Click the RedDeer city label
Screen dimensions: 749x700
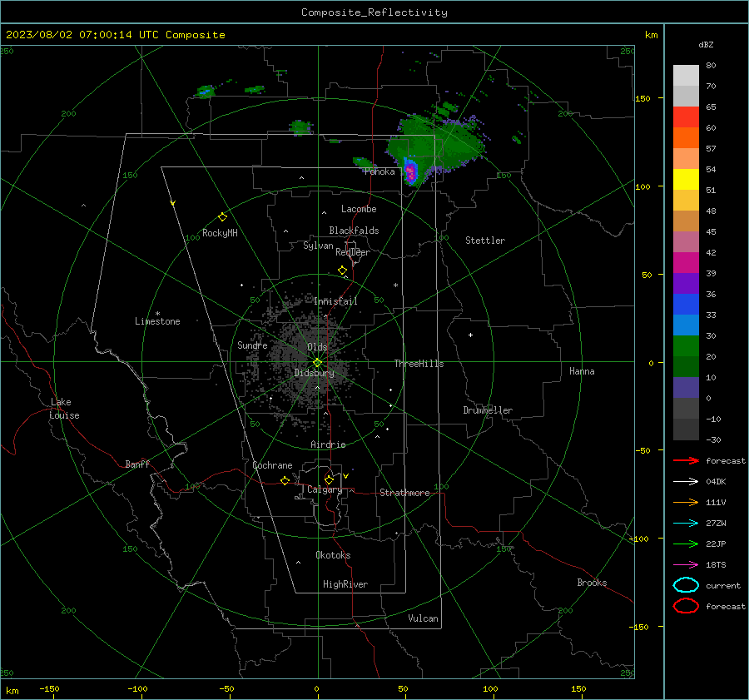pos(353,252)
